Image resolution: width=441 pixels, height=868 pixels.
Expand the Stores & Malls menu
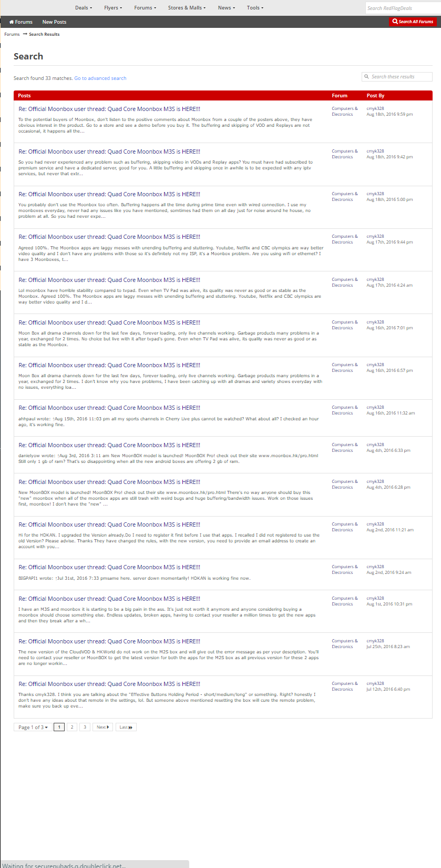point(187,8)
